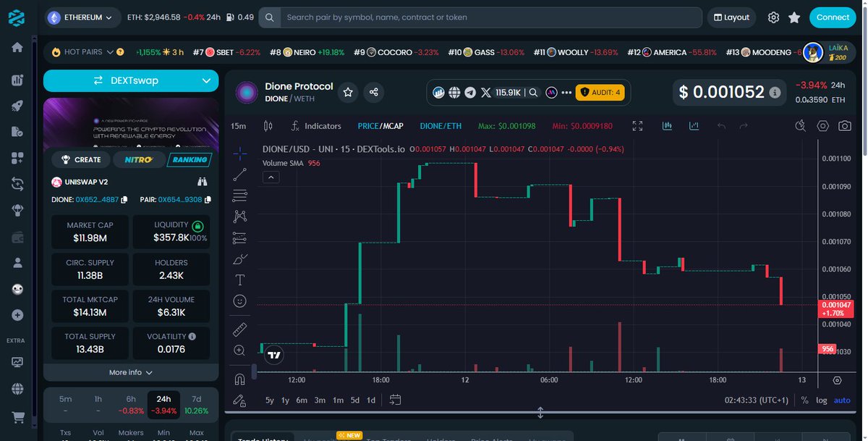Switch the chart to DIONE/ETH pricing
Screen dimensions: 868x441
441,126
